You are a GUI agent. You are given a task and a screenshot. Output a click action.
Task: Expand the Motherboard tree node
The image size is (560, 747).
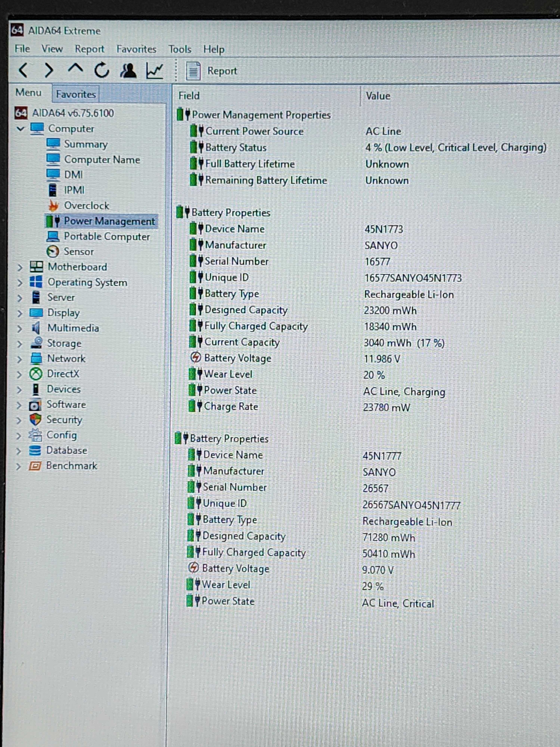click(x=20, y=267)
